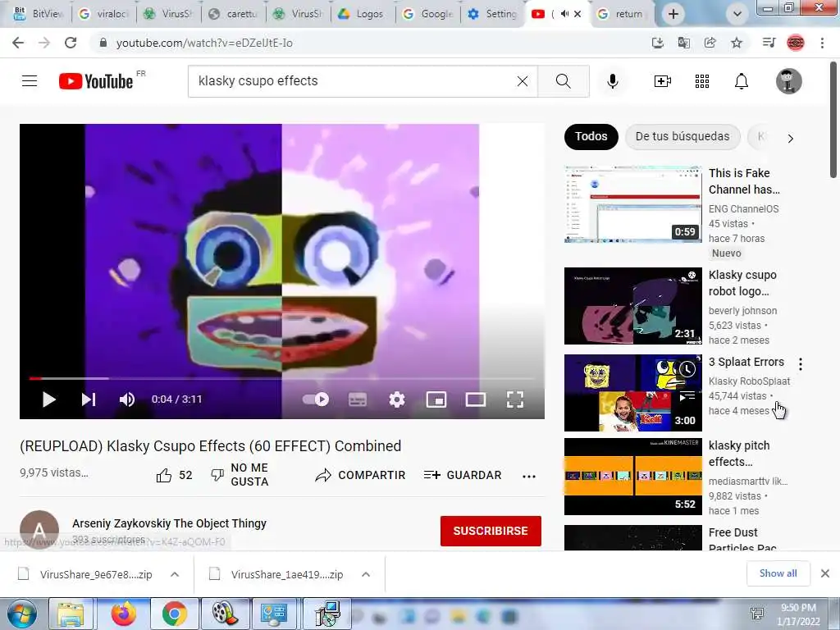The image size is (840, 630).
Task: Run search with the magnifier button
Action: pos(563,81)
